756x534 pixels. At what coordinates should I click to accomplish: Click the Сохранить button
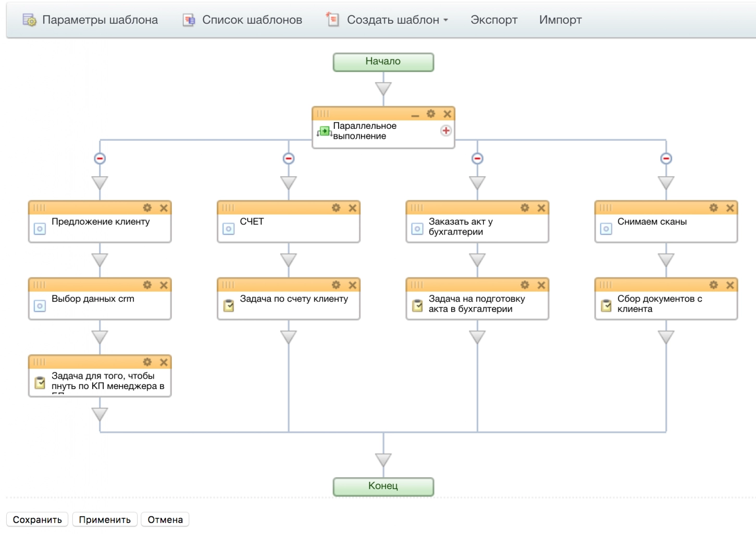click(37, 519)
